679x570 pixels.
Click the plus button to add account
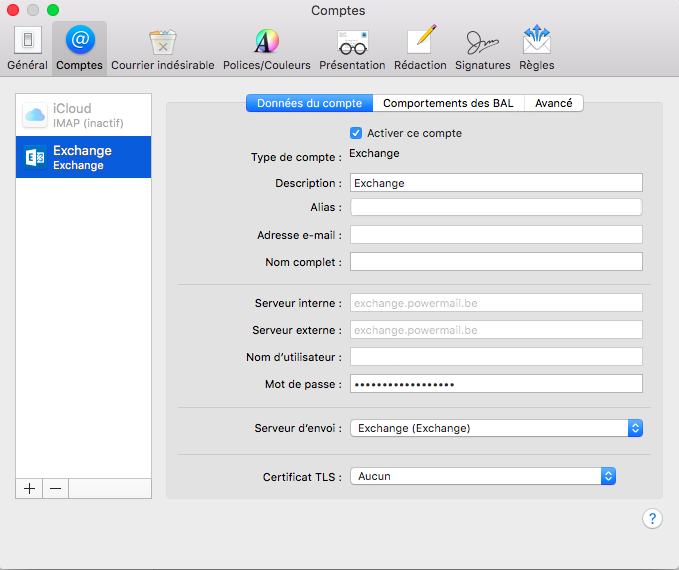(x=29, y=488)
